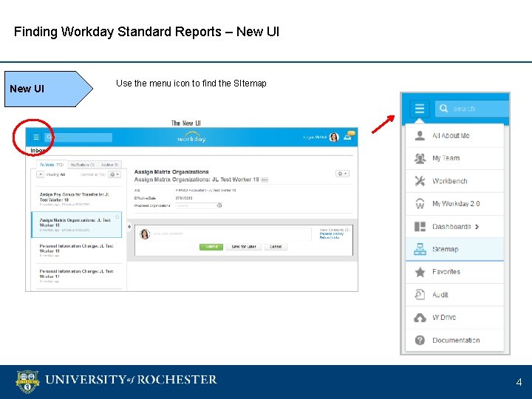Click the related actions ellipsis after Worker 18
Screen dimensions: 532x399
265,180
